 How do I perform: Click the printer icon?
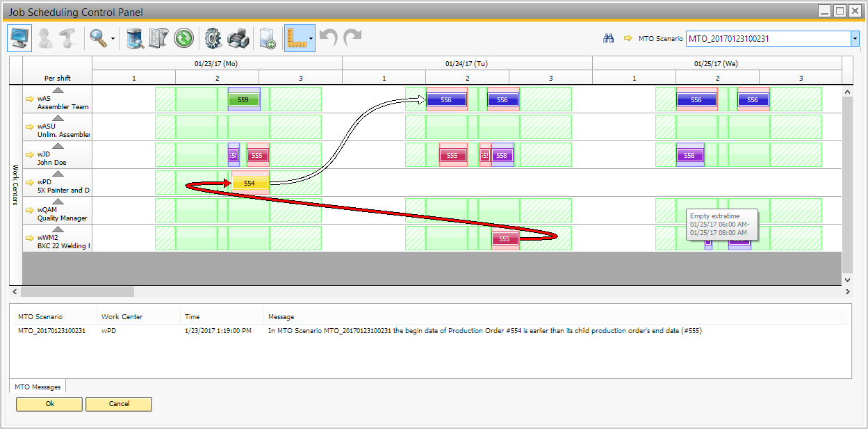tap(238, 39)
